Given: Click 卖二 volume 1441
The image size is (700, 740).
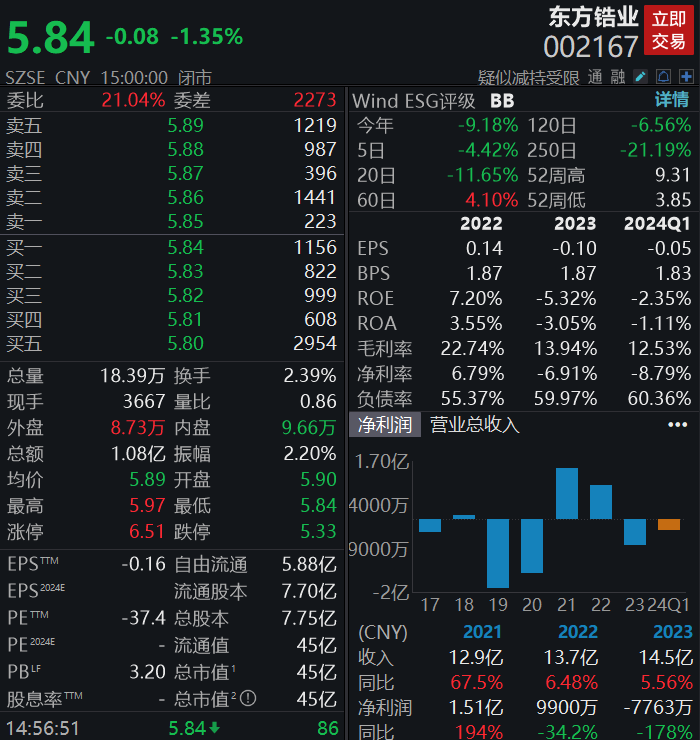Looking at the screenshot, I should pyautogui.click(x=315, y=198).
